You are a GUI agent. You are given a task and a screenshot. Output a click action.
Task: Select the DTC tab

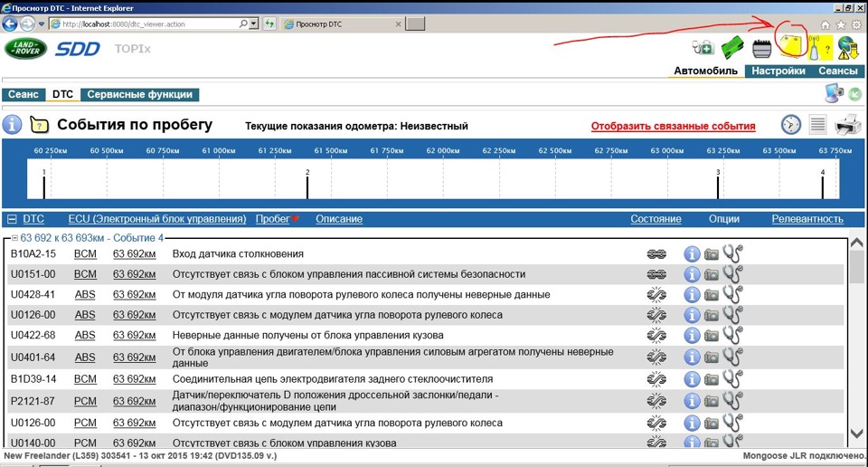coord(62,95)
